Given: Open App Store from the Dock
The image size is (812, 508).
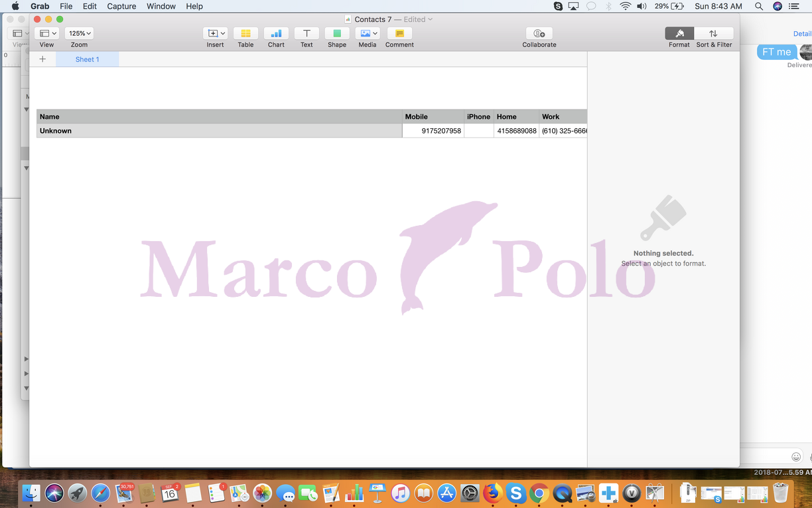Looking at the screenshot, I should click(446, 493).
